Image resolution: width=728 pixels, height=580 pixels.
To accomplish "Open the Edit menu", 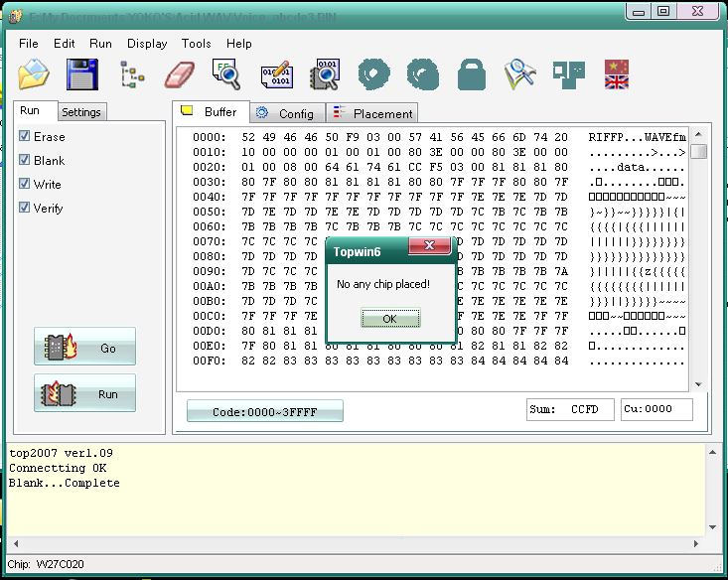I will coord(65,44).
